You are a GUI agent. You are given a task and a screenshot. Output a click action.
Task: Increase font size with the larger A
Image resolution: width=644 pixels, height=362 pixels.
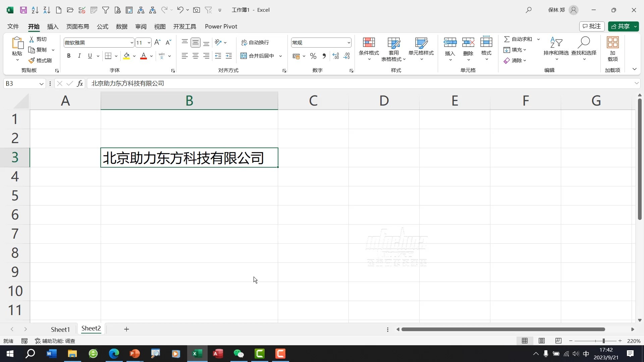coord(157,42)
